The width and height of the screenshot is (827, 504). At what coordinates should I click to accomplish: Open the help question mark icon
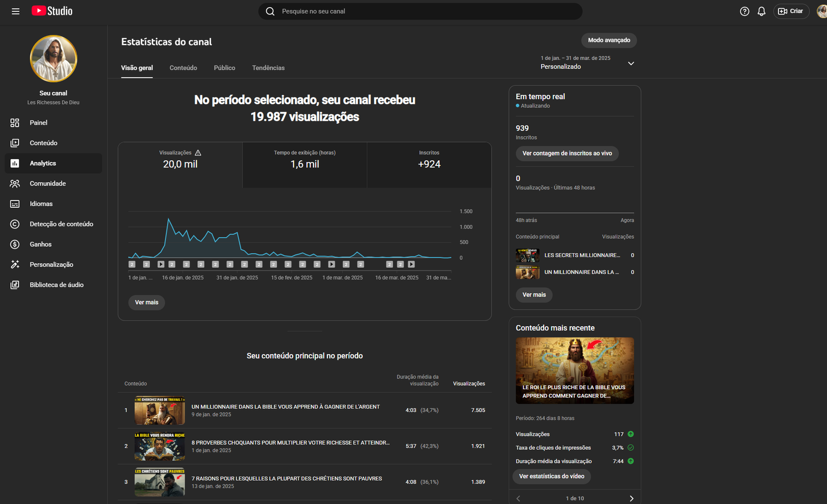pyautogui.click(x=744, y=11)
